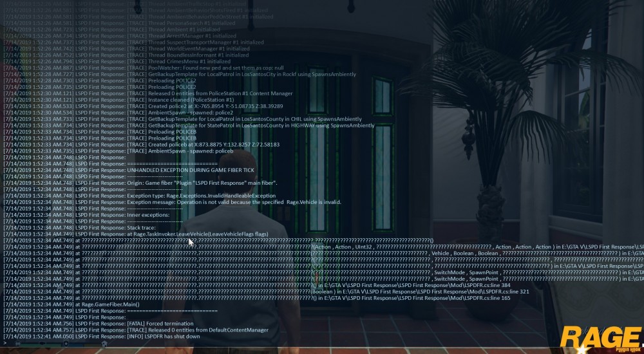Click the '[FATAL] Forced termination' log line
Screen dimensions: 644x354
98,324
